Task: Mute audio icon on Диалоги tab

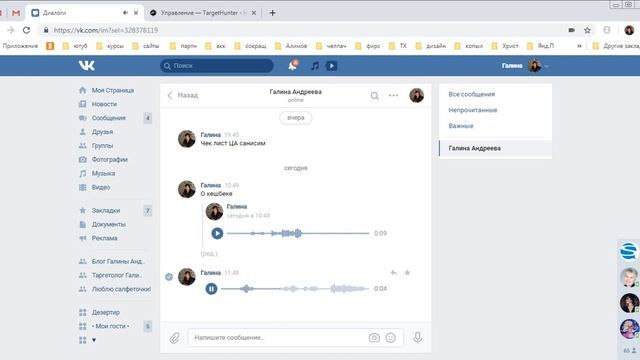Action: (125, 13)
